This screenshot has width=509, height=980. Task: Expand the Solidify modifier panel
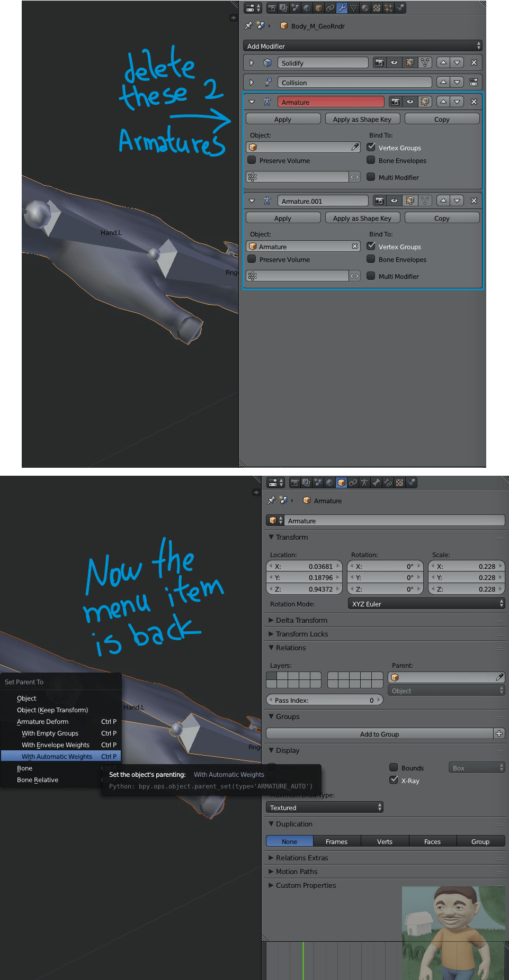click(252, 62)
